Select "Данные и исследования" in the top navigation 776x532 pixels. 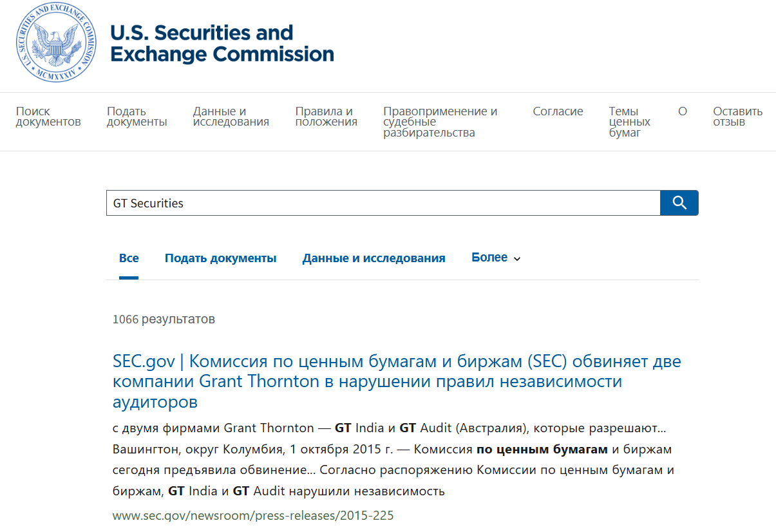click(231, 116)
